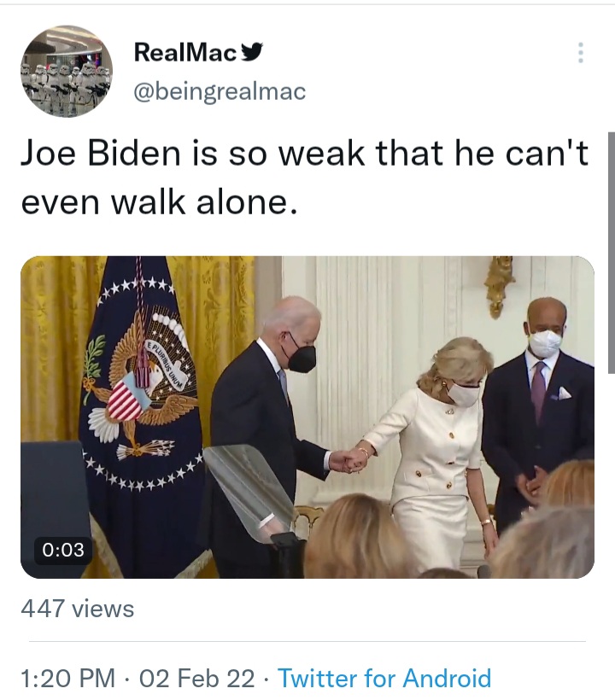
Task: Click the Twitter bird icon beside RealMac
Action: [x=252, y=52]
